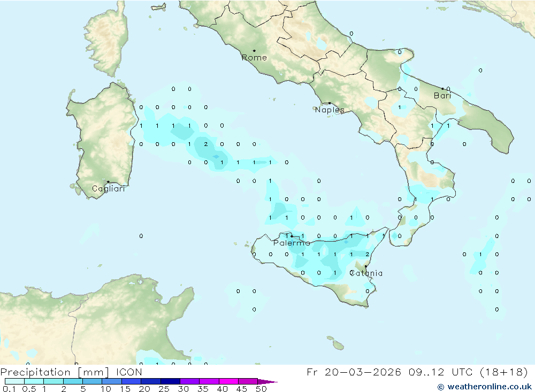Pick the 15–20 mm legend swatch
The height and width of the screenshot is (392, 535).
click(x=132, y=381)
